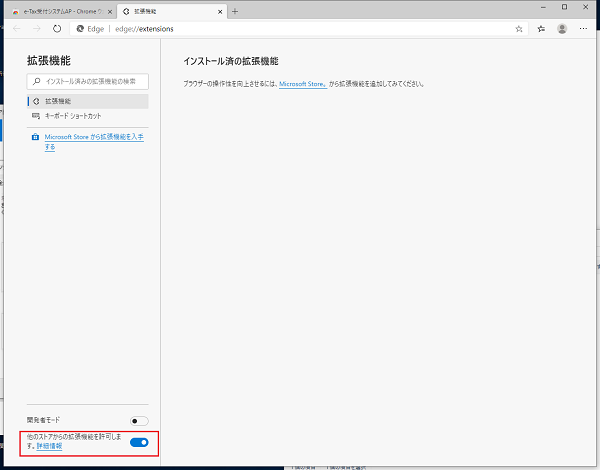
Task: Open the user profile avatar icon
Action: 562,29
